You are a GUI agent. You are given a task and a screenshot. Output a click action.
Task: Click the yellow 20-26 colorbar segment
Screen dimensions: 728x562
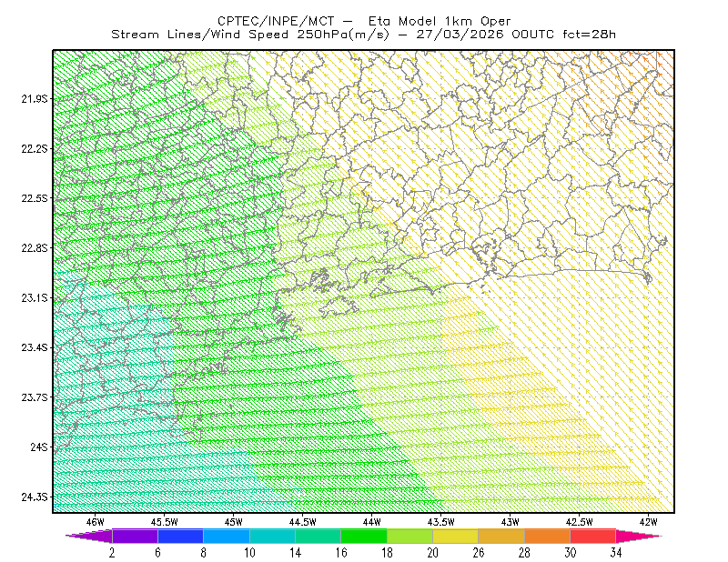click(456, 536)
